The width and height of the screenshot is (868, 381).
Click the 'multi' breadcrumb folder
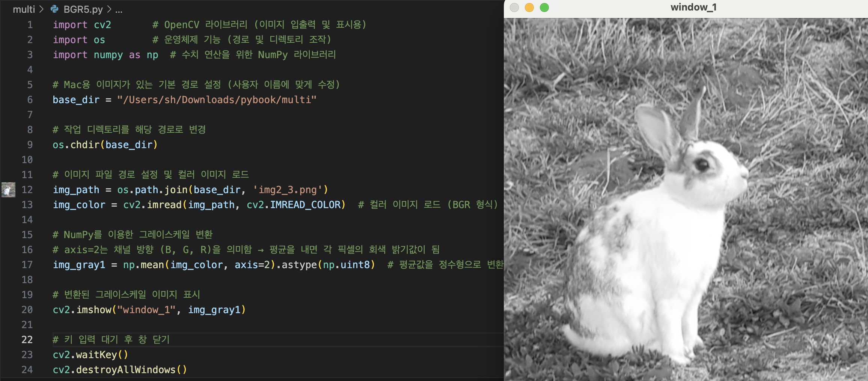[24, 9]
